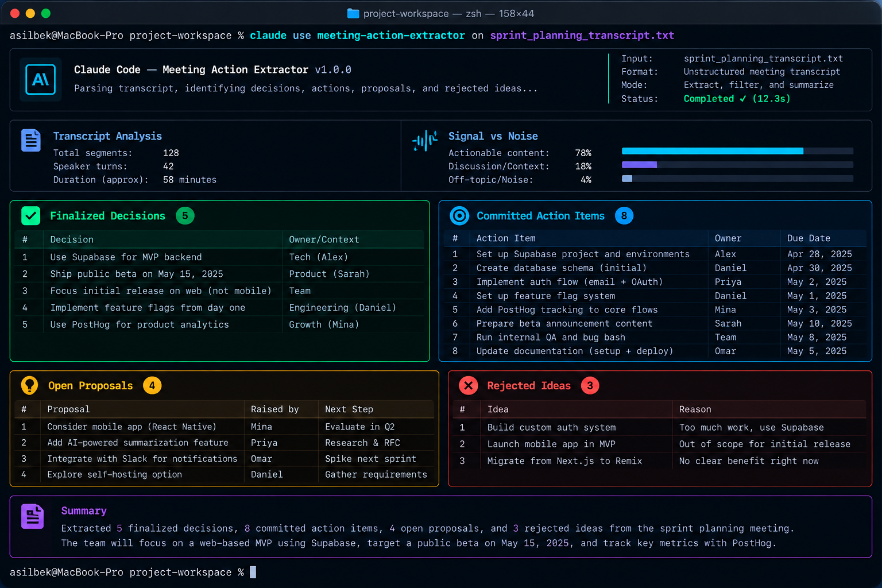Click the 'Out of scope for initial release' reason
This screenshot has height=588, width=882.
click(x=765, y=444)
